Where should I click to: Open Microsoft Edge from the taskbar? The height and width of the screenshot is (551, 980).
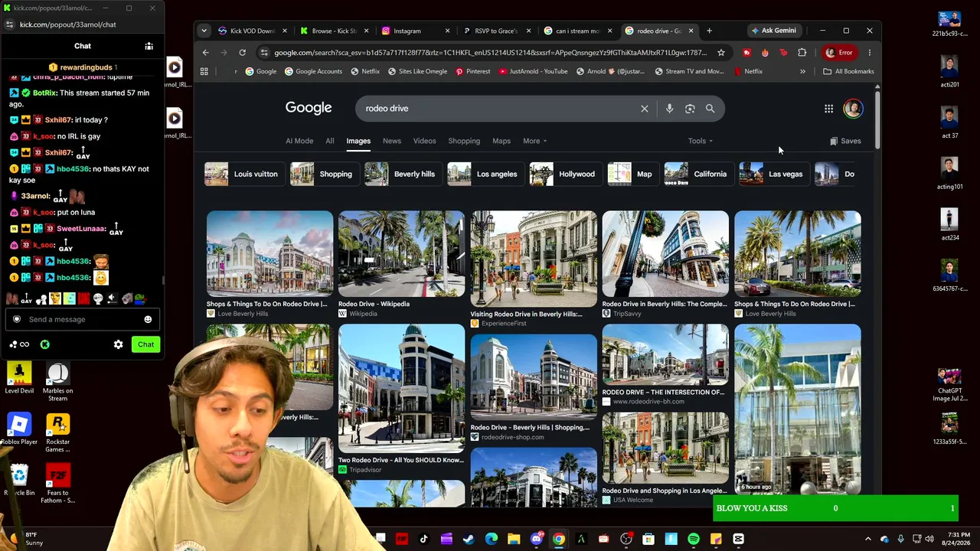pyautogui.click(x=492, y=539)
